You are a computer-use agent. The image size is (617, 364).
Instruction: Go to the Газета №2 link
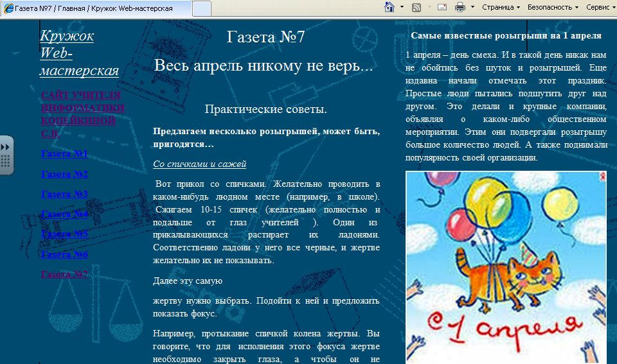pyautogui.click(x=64, y=174)
